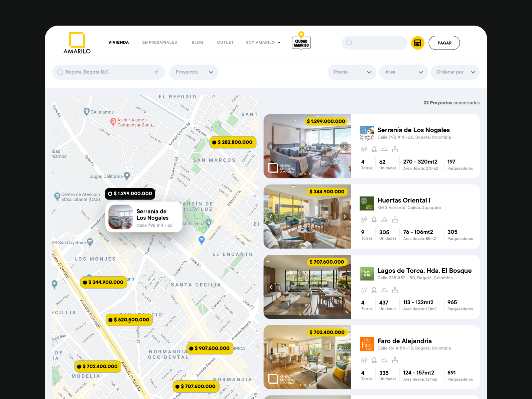Open Lagos de Torca, Hda. El Bosque title
This screenshot has width=532, height=399.
tap(425, 271)
